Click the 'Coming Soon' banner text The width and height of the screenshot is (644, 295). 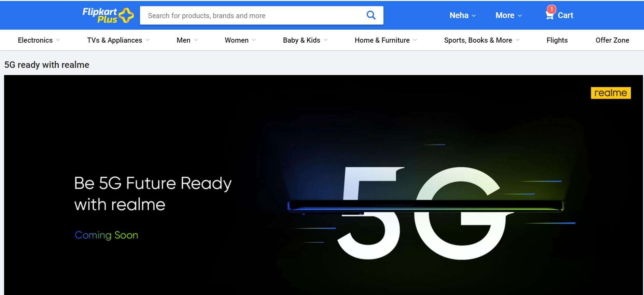107,235
